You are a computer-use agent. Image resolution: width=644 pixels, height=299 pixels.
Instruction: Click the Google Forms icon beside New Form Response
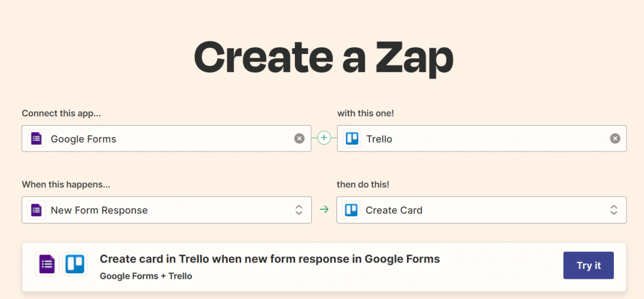[x=36, y=210]
